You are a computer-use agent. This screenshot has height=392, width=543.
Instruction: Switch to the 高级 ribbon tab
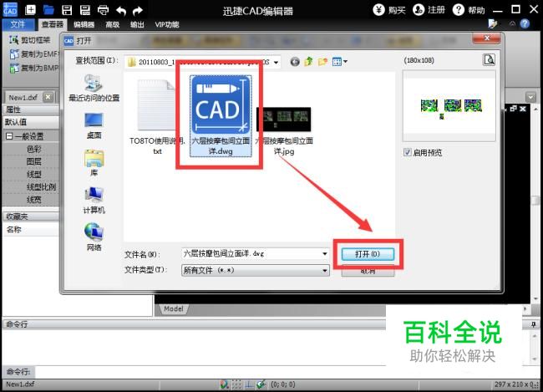[x=112, y=24]
